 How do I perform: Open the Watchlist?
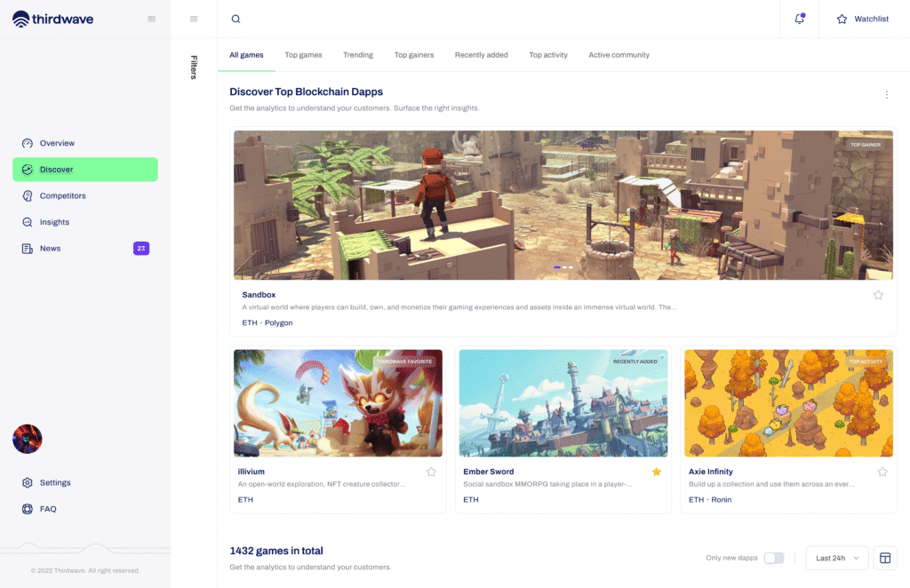[862, 20]
